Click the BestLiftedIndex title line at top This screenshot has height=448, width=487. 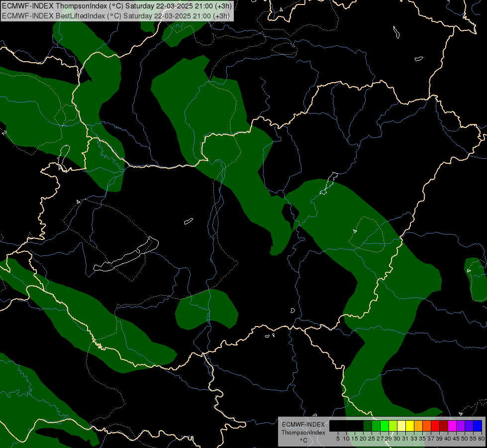(x=115, y=15)
